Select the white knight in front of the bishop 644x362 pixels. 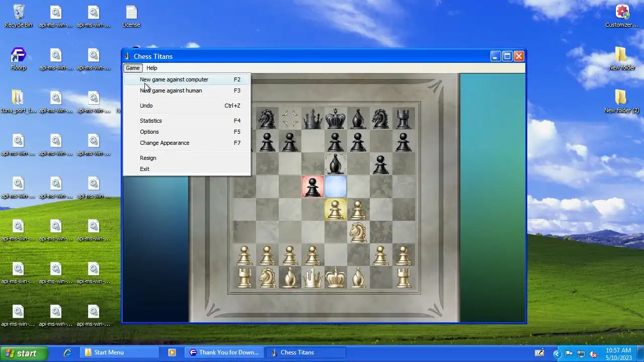[358, 232]
